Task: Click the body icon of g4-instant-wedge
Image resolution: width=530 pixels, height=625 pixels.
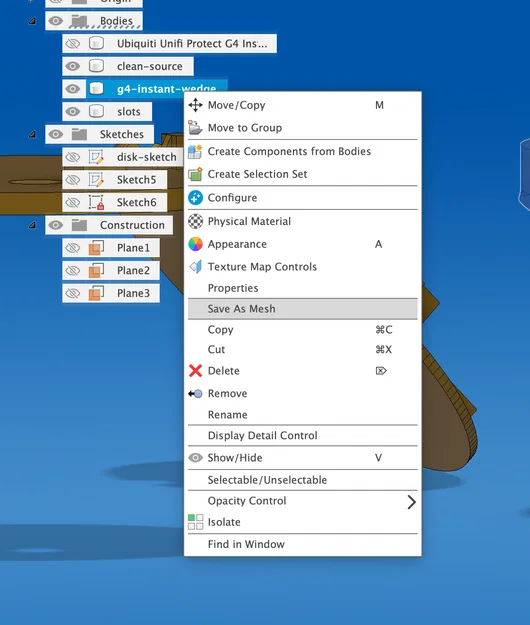Action: [x=96, y=88]
